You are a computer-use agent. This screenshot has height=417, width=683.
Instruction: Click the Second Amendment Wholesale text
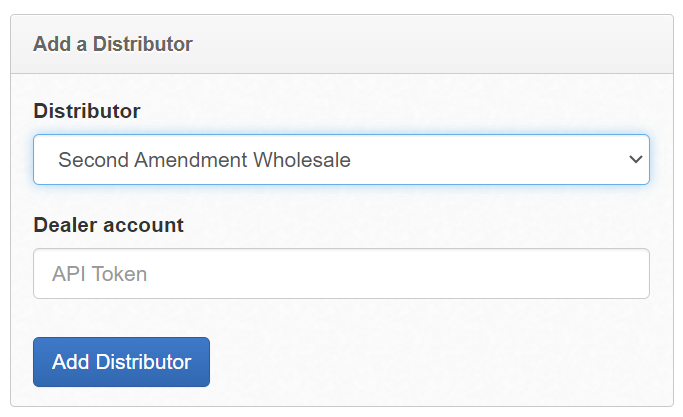pyautogui.click(x=204, y=160)
